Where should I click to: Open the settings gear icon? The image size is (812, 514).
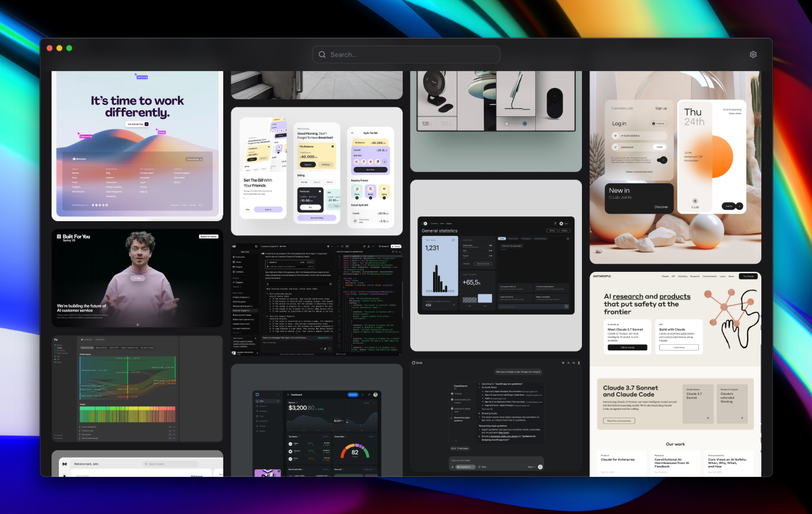753,55
